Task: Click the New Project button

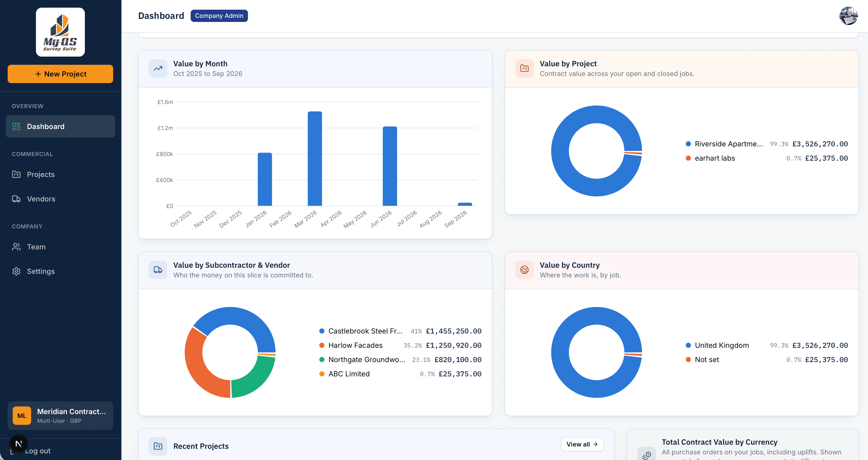Action: [60, 74]
